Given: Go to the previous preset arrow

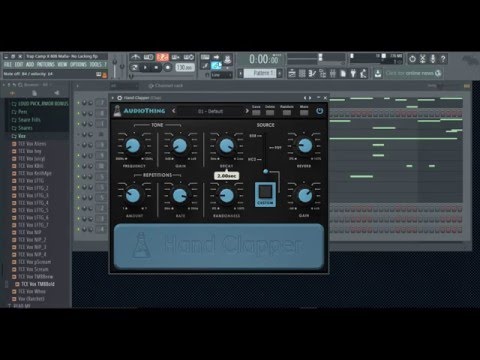Looking at the screenshot, I should (x=173, y=111).
